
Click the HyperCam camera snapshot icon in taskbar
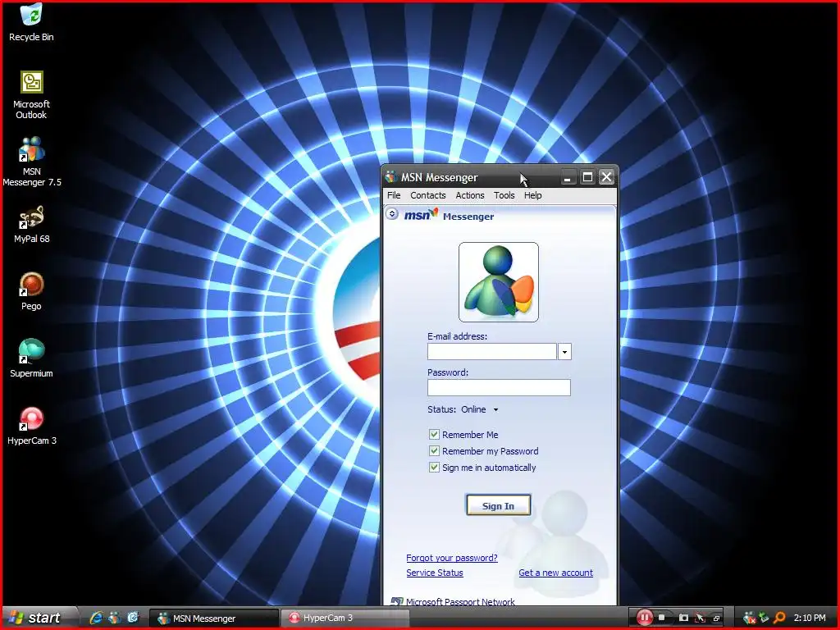683,618
